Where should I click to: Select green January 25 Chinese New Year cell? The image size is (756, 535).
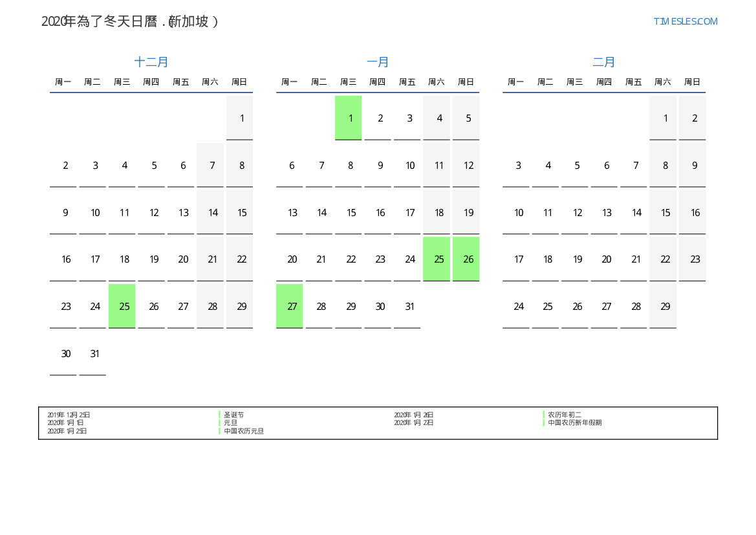(437, 259)
